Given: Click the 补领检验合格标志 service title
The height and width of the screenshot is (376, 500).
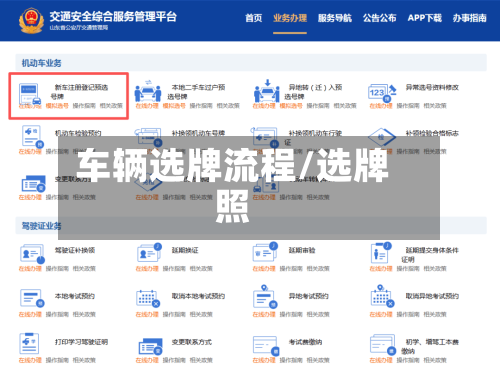Looking at the screenshot, I should pyautogui.click(x=432, y=133).
